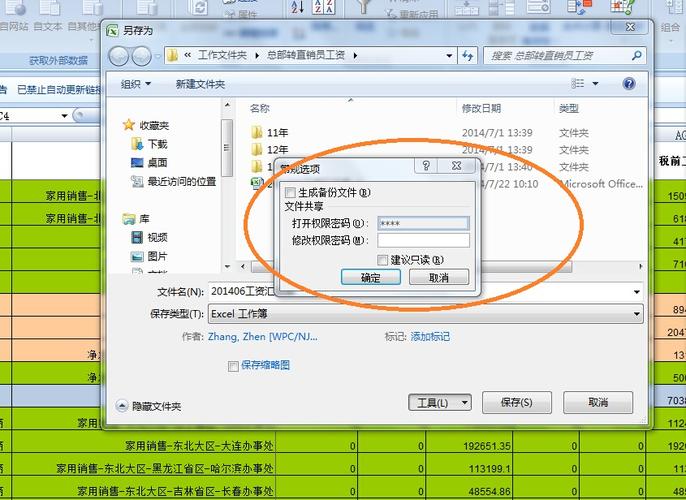Click the 库 heading in navigation pane
The image size is (686, 500).
pos(136,219)
